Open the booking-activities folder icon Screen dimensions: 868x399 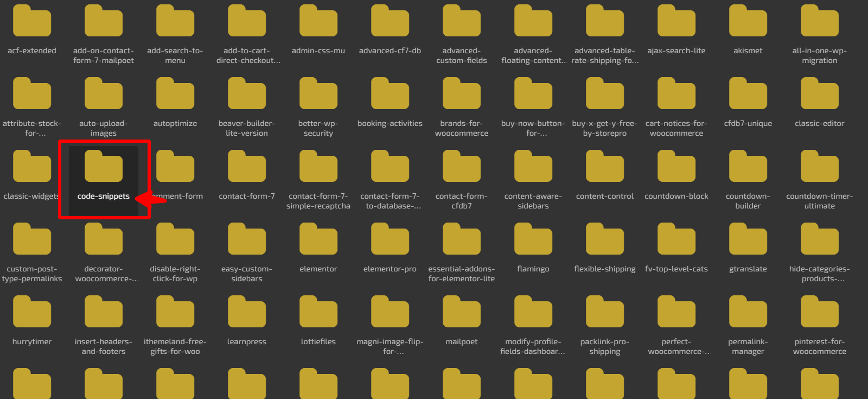pyautogui.click(x=390, y=93)
